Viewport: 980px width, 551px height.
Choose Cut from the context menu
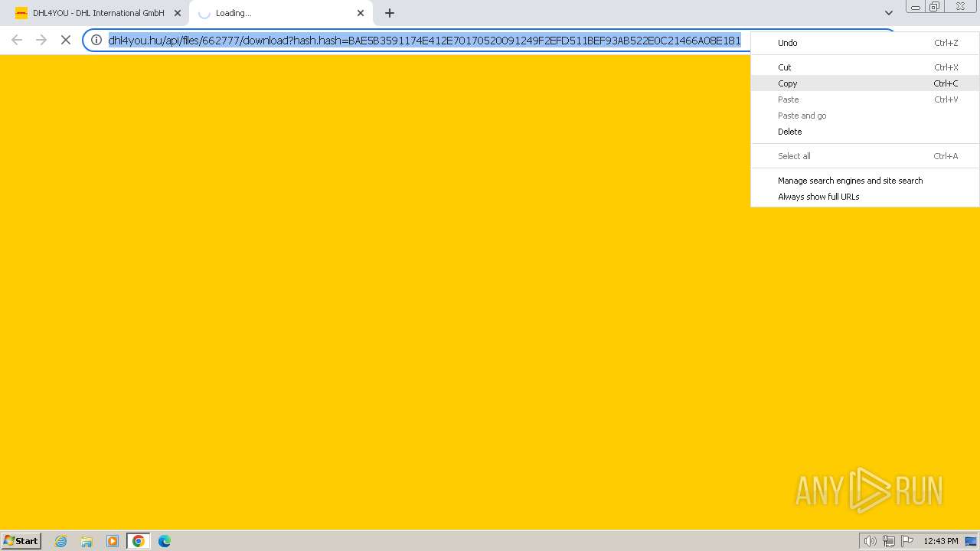865,67
